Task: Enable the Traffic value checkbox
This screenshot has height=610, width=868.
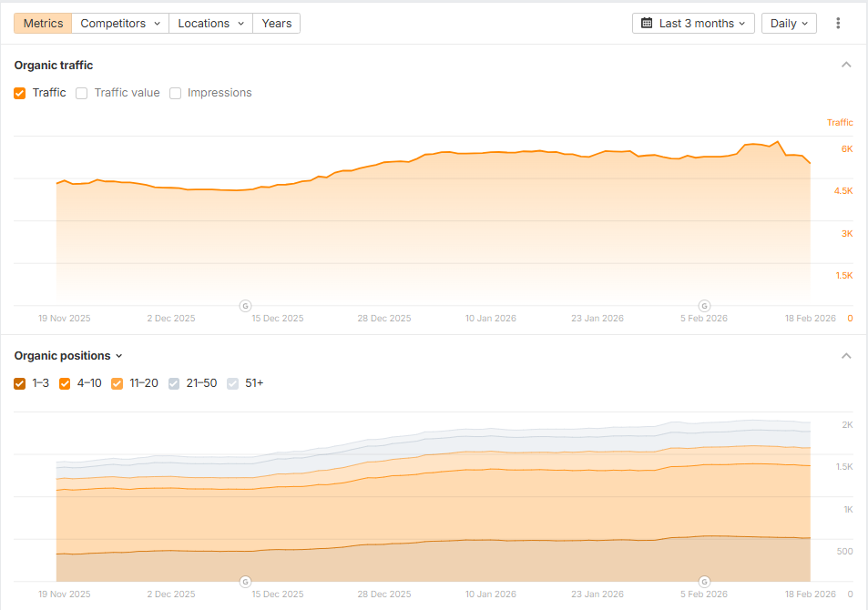Action: coord(82,93)
